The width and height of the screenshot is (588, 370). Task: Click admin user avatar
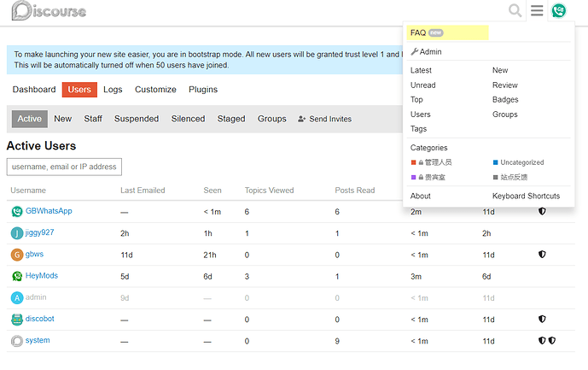pos(17,298)
